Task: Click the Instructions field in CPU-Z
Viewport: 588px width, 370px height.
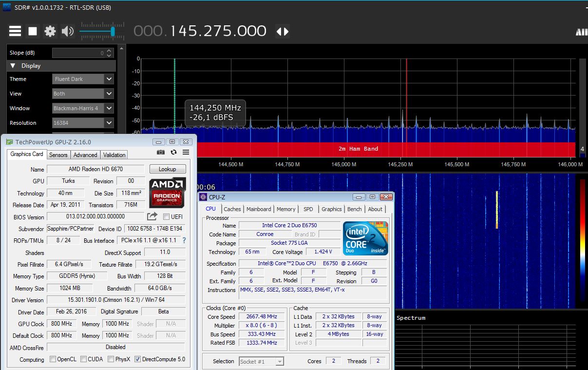Action: click(x=313, y=292)
